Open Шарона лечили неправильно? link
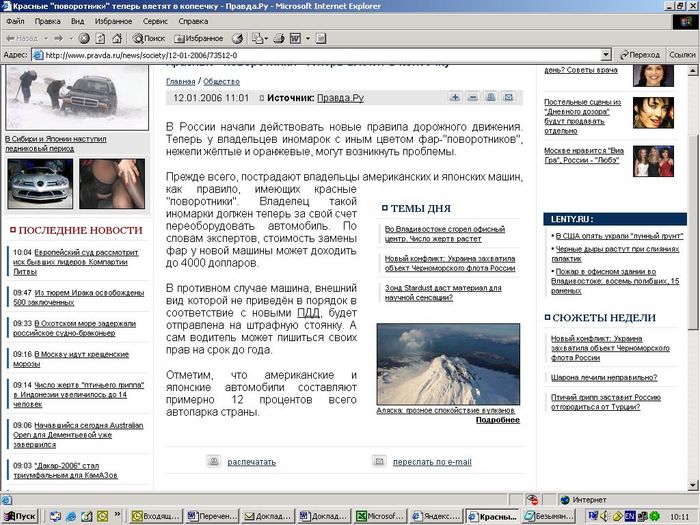 coord(604,378)
